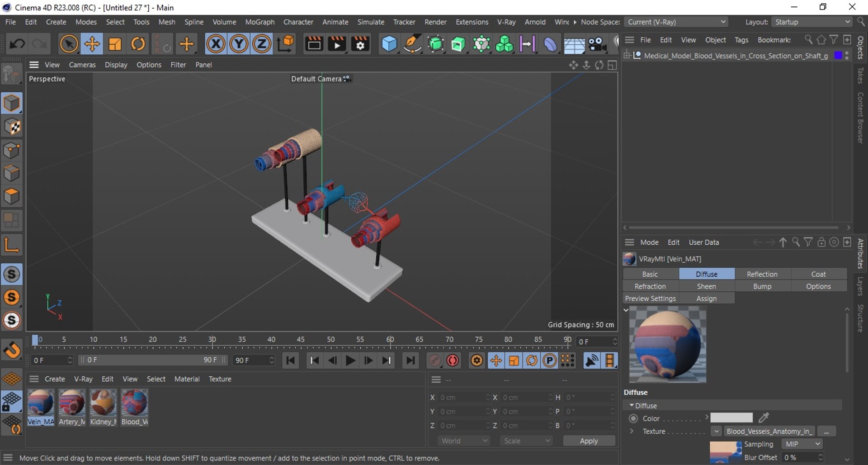Click frame 30 on the timeline ruler
The width and height of the screenshot is (868, 465).
pos(212,340)
